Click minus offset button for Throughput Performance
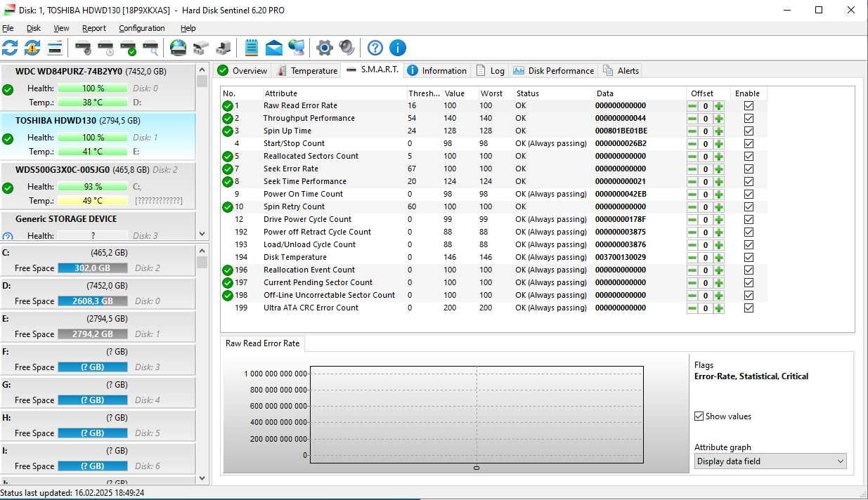 [x=692, y=118]
